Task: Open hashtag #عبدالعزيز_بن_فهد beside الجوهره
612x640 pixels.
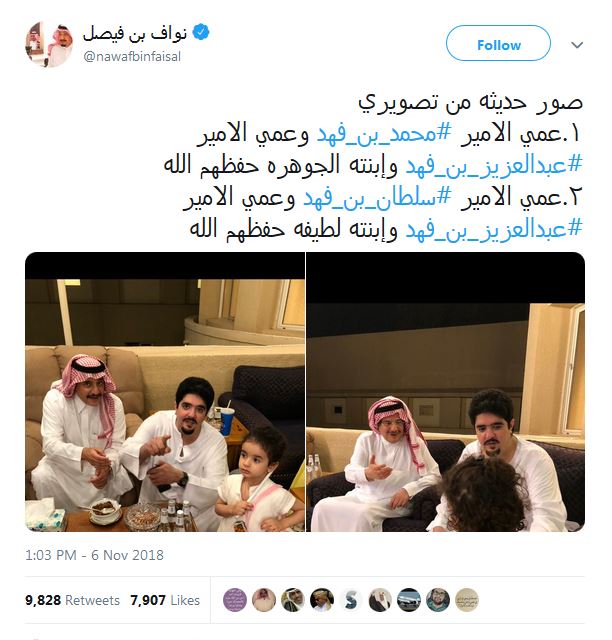Action: 494,165
